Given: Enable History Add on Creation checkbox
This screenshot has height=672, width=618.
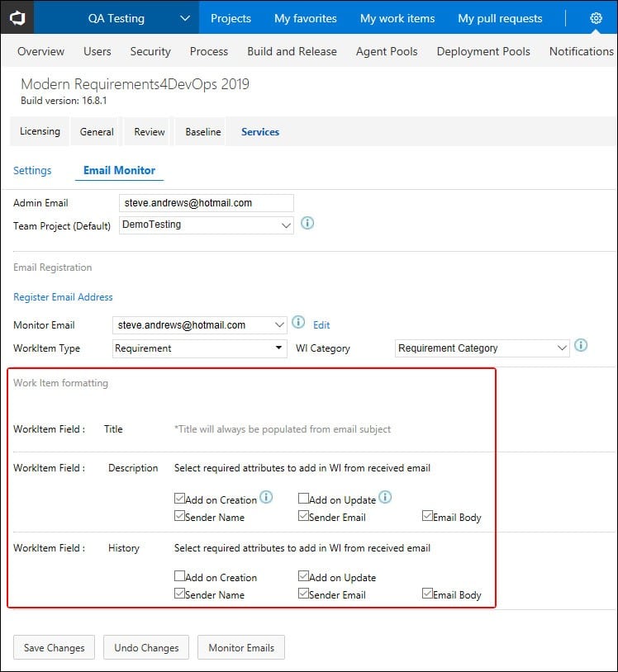Looking at the screenshot, I should click(x=179, y=575).
